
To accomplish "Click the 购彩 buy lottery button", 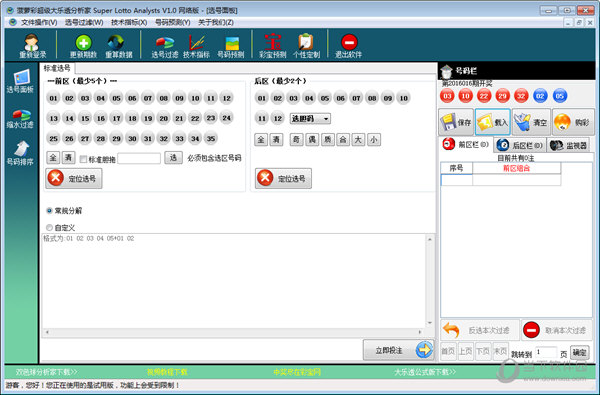I will pyautogui.click(x=573, y=122).
